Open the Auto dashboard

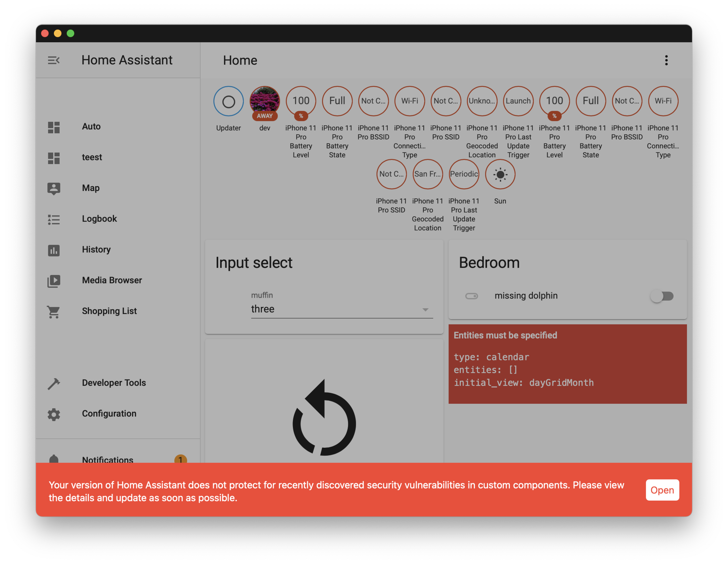pos(91,127)
